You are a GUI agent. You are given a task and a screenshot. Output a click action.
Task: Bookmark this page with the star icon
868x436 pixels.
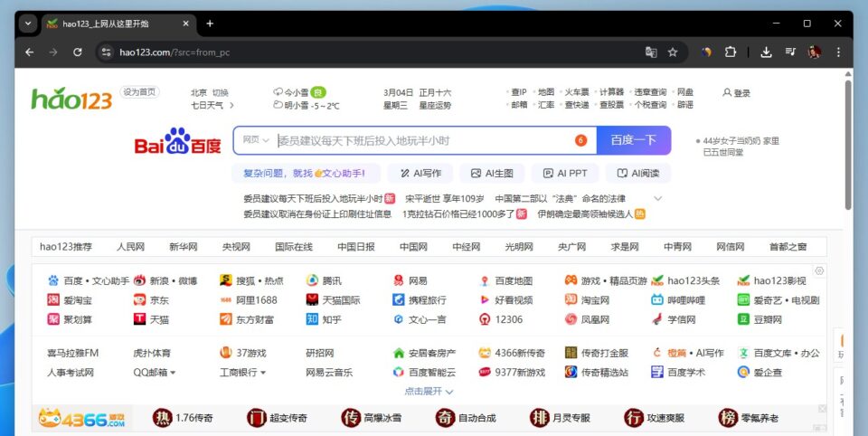pyautogui.click(x=673, y=52)
